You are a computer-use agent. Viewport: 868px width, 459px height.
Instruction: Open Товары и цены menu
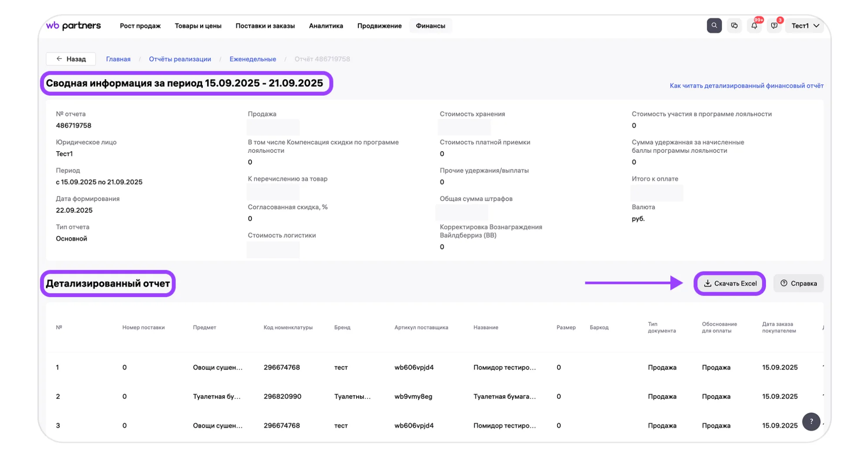pos(198,26)
